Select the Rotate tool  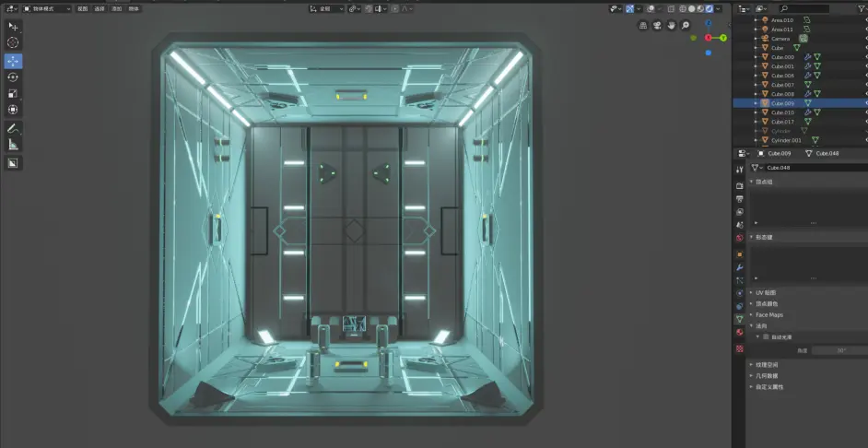tap(13, 77)
